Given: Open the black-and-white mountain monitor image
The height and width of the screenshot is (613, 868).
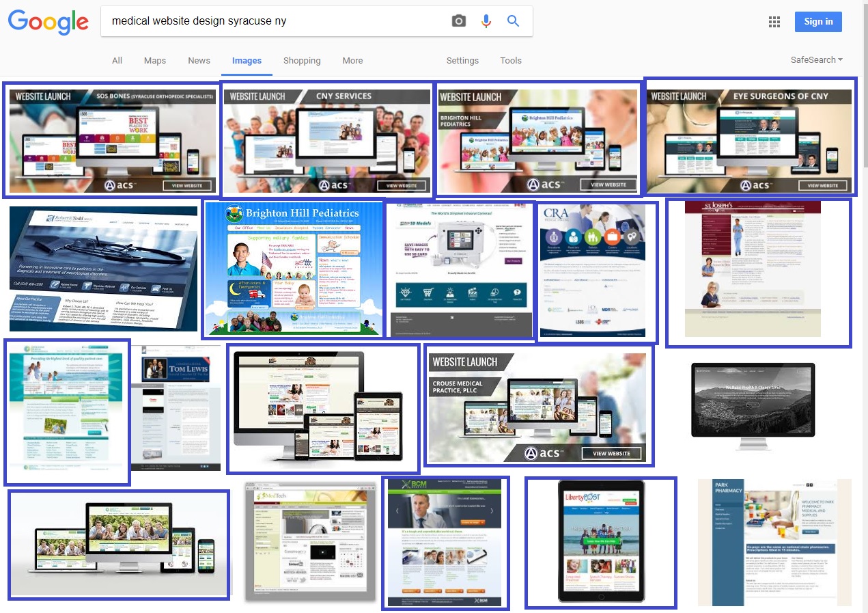Looking at the screenshot, I should [753, 407].
